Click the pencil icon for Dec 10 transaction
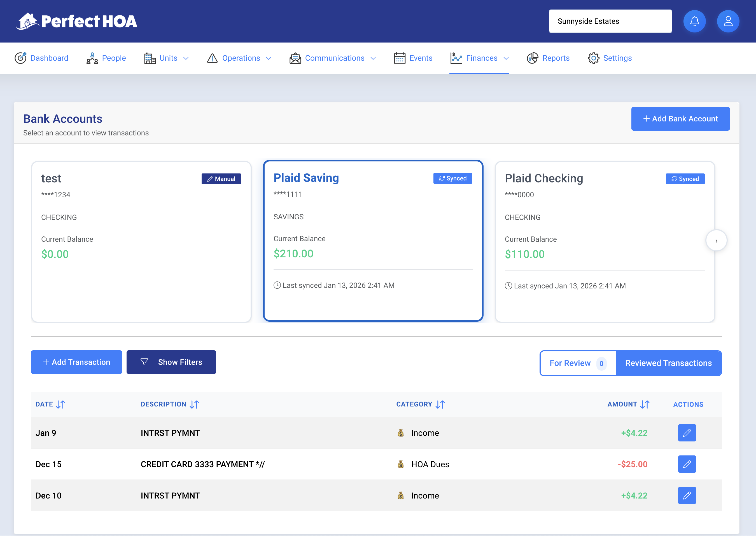Viewport: 756px width, 536px height. pos(687,495)
